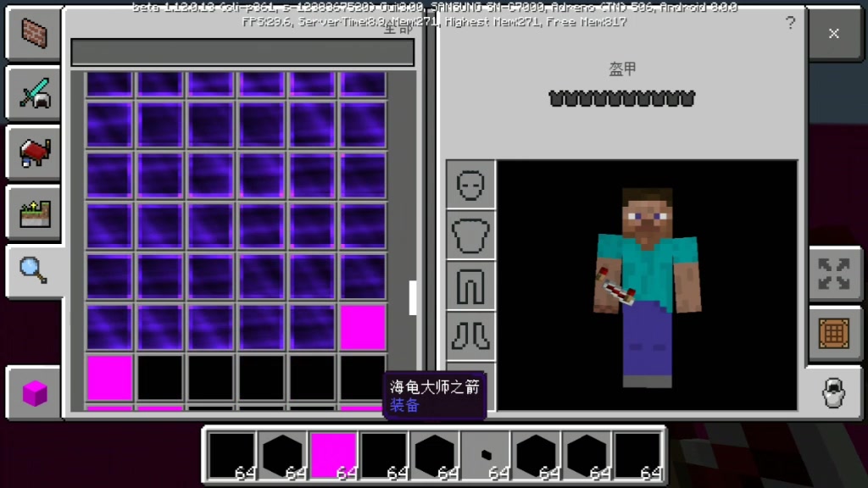This screenshot has width=868, height=488.
Task: Click the inventory list scrollbar handle
Action: click(413, 297)
